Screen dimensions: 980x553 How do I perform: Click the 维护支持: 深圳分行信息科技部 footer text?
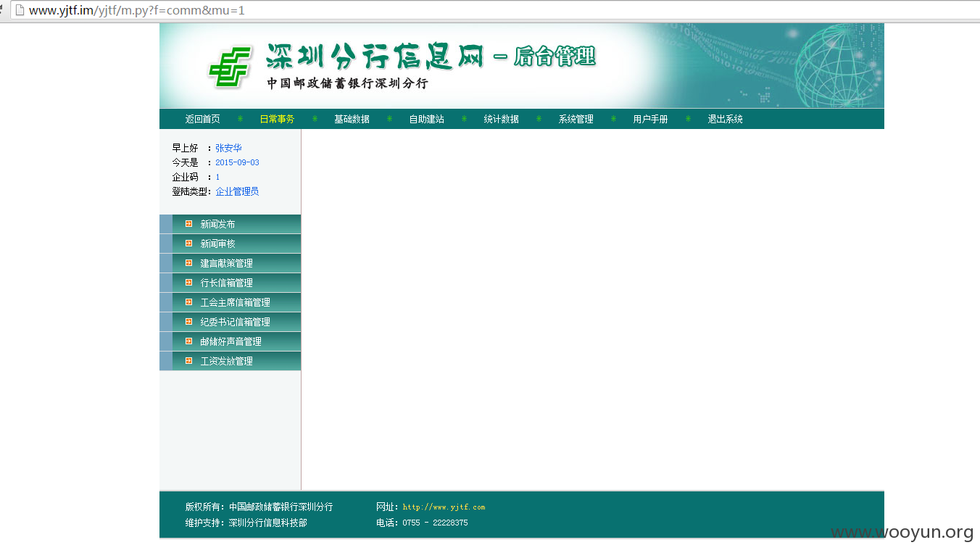[x=246, y=523]
